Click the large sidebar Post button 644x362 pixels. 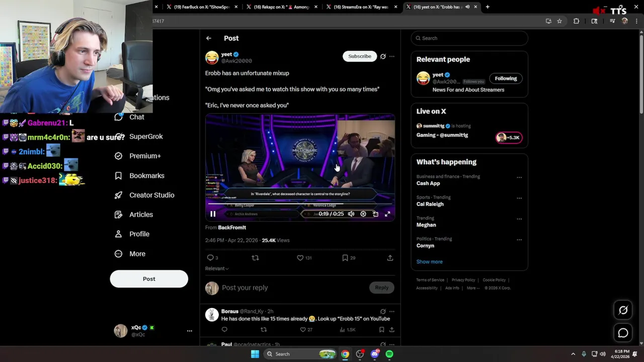click(149, 279)
